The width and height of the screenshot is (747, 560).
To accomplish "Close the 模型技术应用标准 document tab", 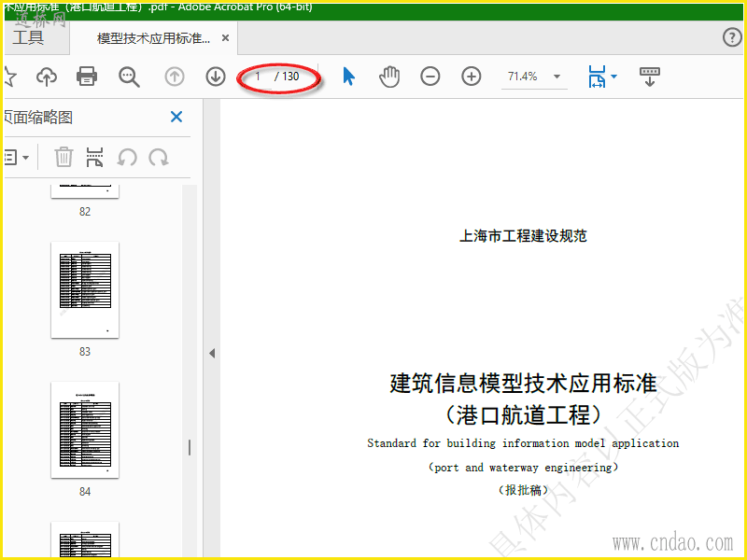I will tap(226, 38).
